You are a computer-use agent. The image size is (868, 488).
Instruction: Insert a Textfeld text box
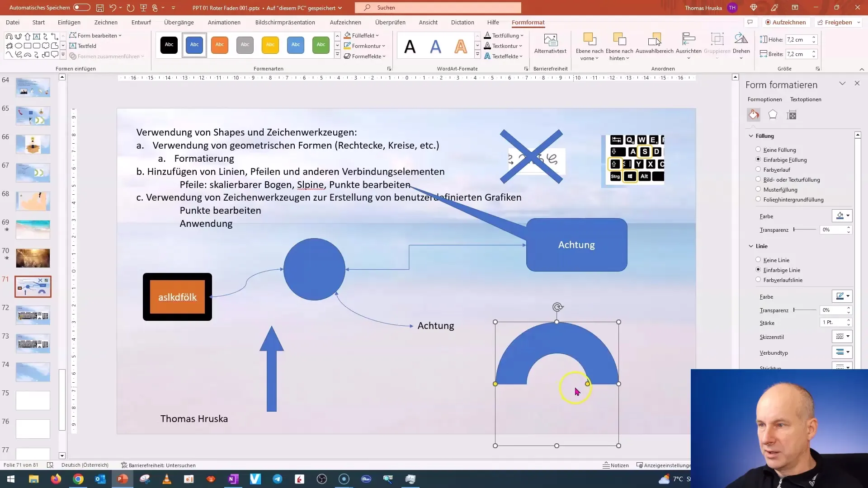point(83,46)
